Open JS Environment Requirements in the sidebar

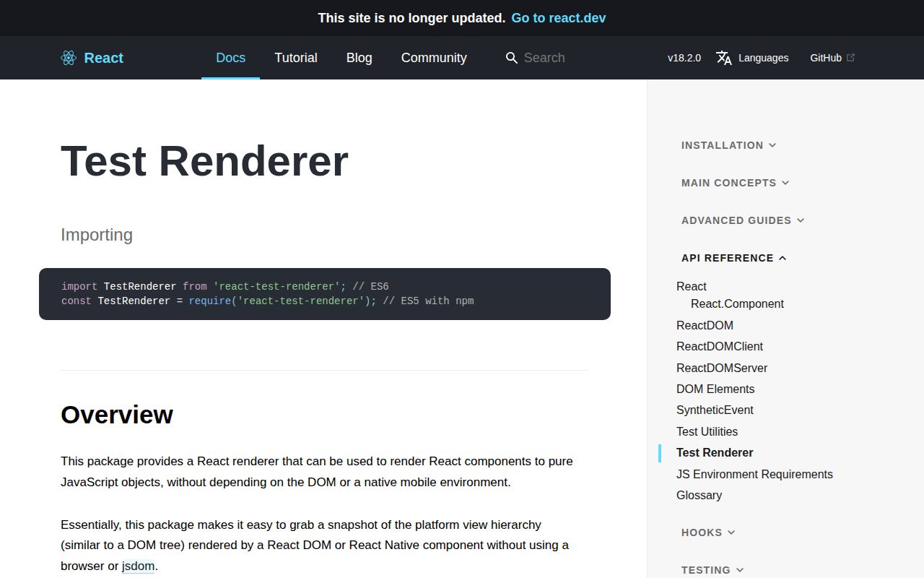pos(754,474)
